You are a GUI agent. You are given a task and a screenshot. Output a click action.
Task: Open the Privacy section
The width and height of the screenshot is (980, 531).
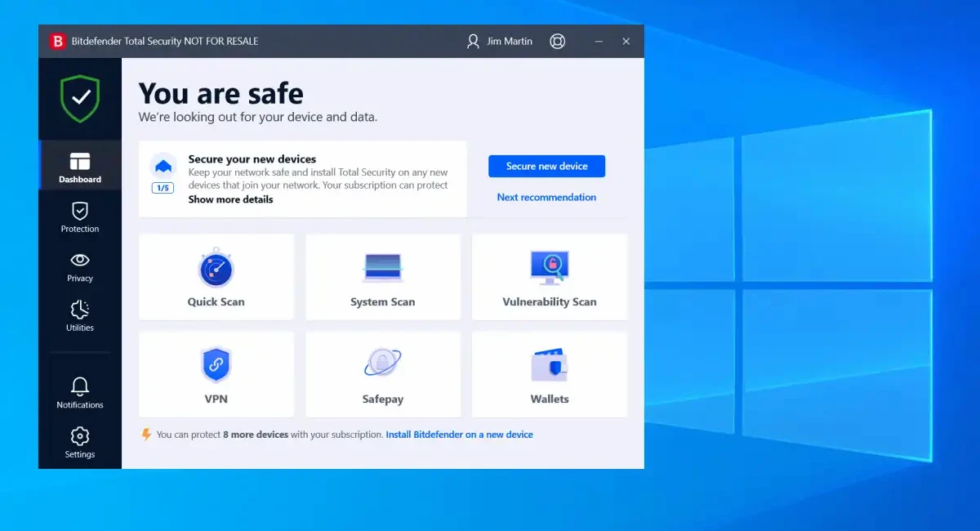pos(80,267)
